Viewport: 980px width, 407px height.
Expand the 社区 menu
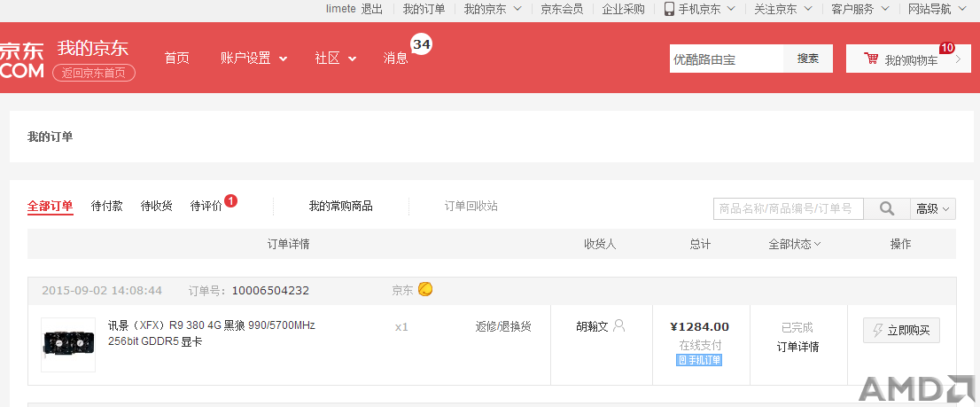[x=336, y=59]
